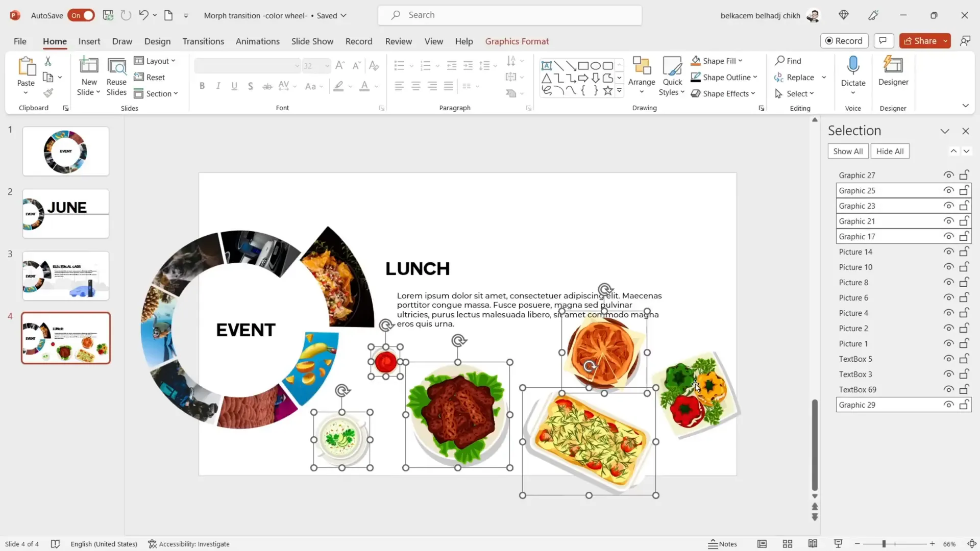Click slide 3 thumbnail
The width and height of the screenshot is (980, 551).
click(66, 275)
